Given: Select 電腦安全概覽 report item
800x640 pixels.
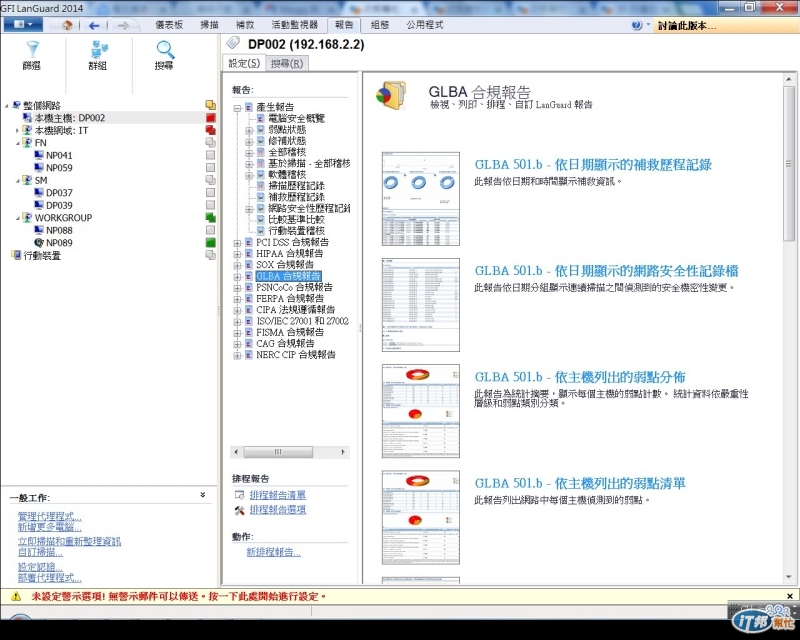Looking at the screenshot, I should point(296,118).
